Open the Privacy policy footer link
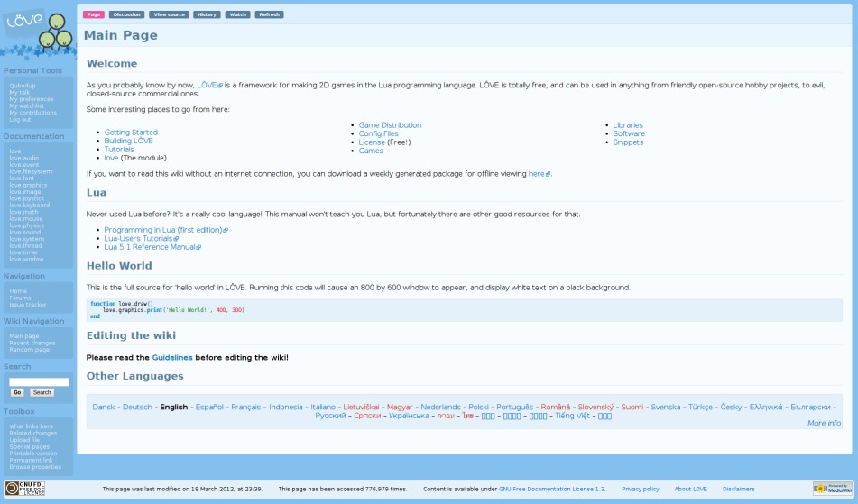This screenshot has width=858, height=504. [x=641, y=490]
